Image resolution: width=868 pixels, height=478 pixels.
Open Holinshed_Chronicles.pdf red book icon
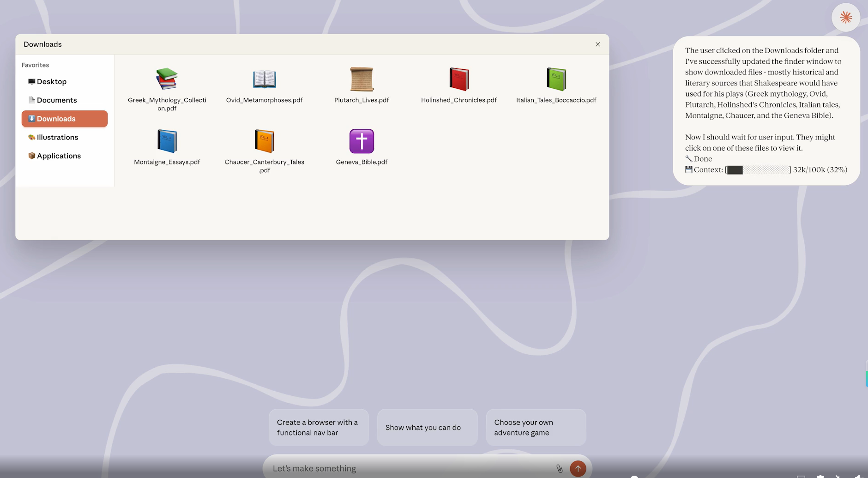coord(459,79)
